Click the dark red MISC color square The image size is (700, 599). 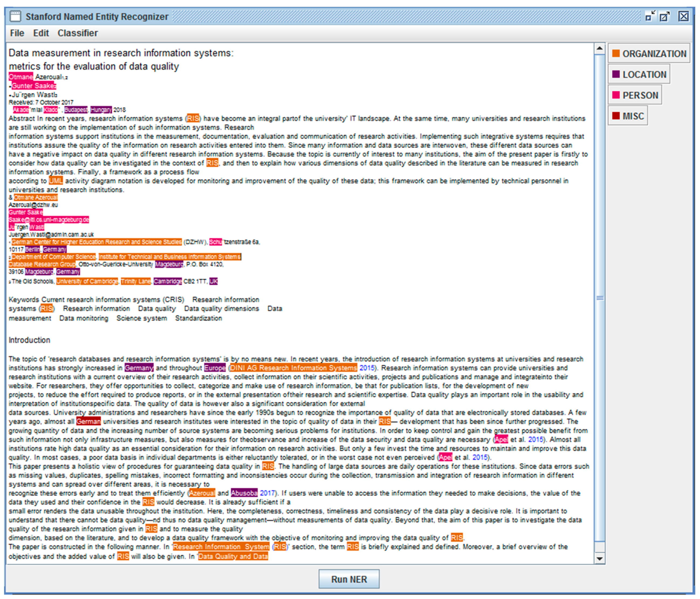[616, 115]
